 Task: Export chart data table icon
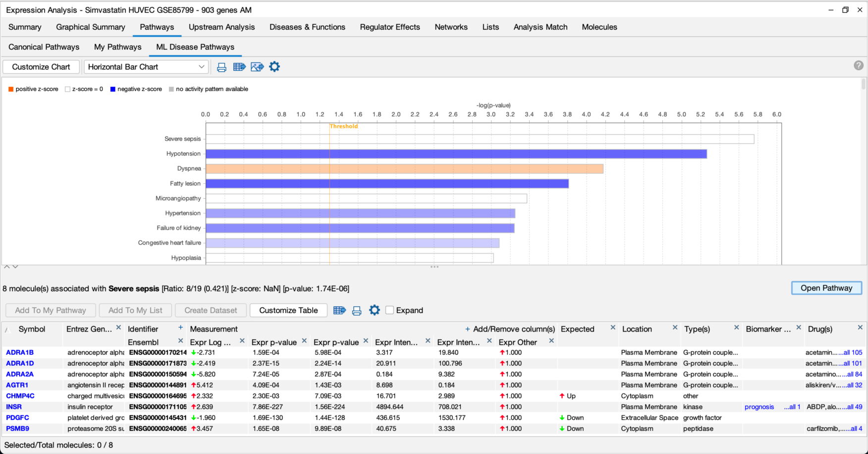239,67
